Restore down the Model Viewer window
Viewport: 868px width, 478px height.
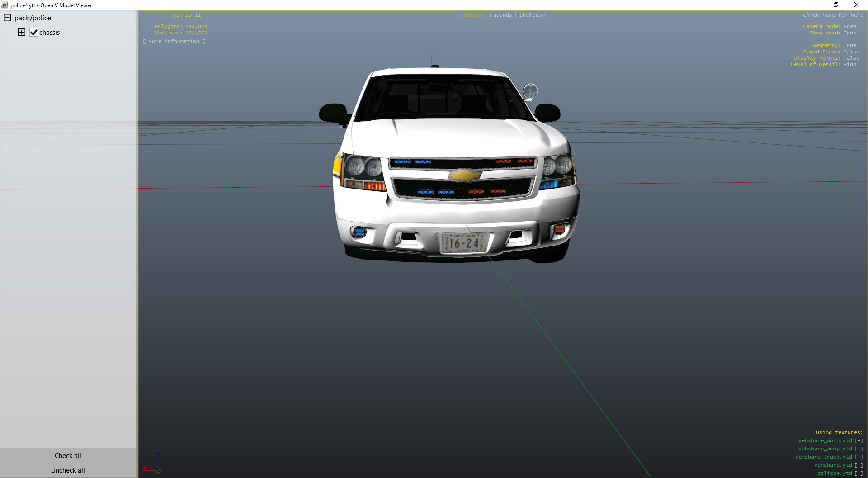coord(836,5)
